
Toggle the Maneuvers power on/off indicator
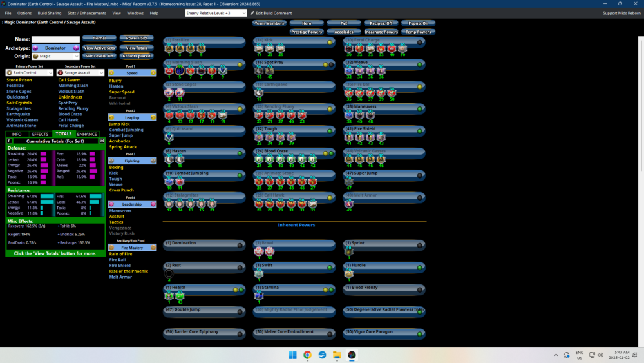[x=419, y=109]
